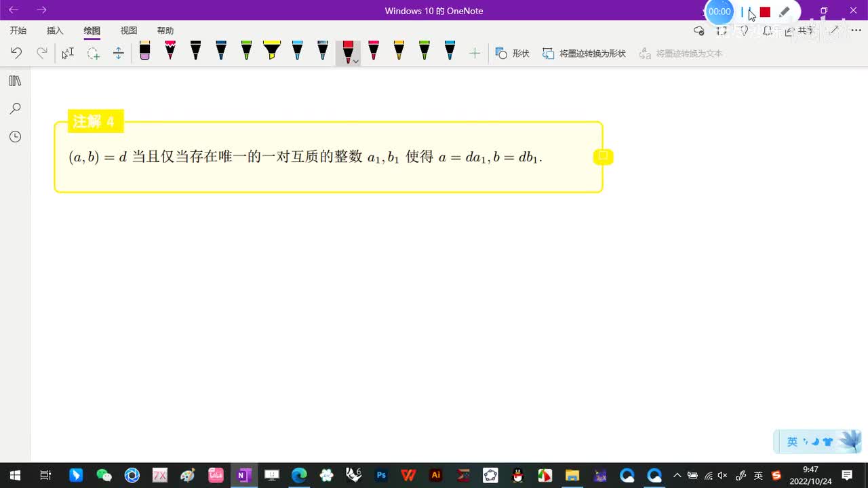Viewport: 868px width, 488px height.
Task: Open the recorder pencil annotation tool
Action: click(785, 12)
